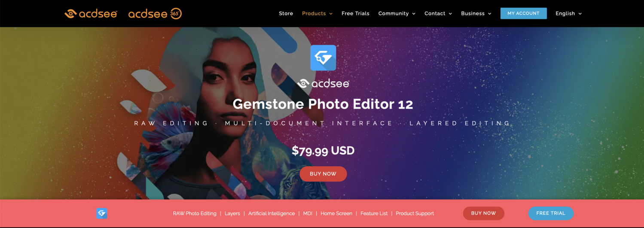Jump to RAW Photo Editing section
This screenshot has width=644, height=228.
click(x=195, y=213)
